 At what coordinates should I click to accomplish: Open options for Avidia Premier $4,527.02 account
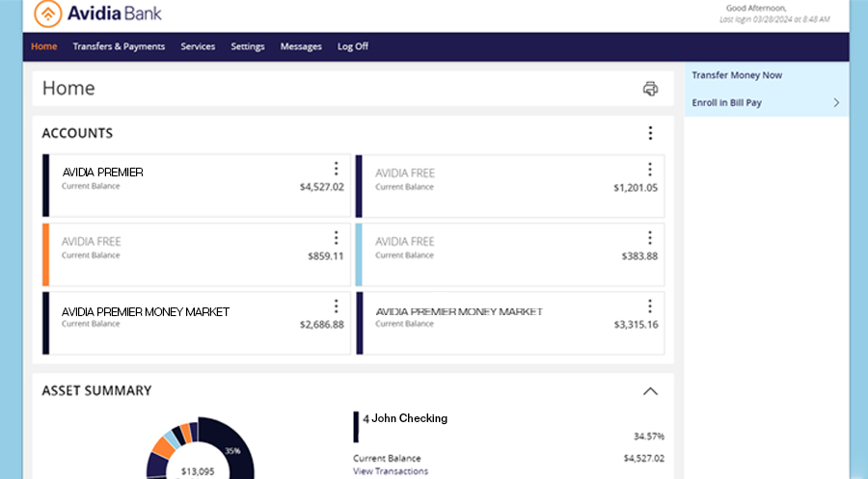(x=336, y=169)
